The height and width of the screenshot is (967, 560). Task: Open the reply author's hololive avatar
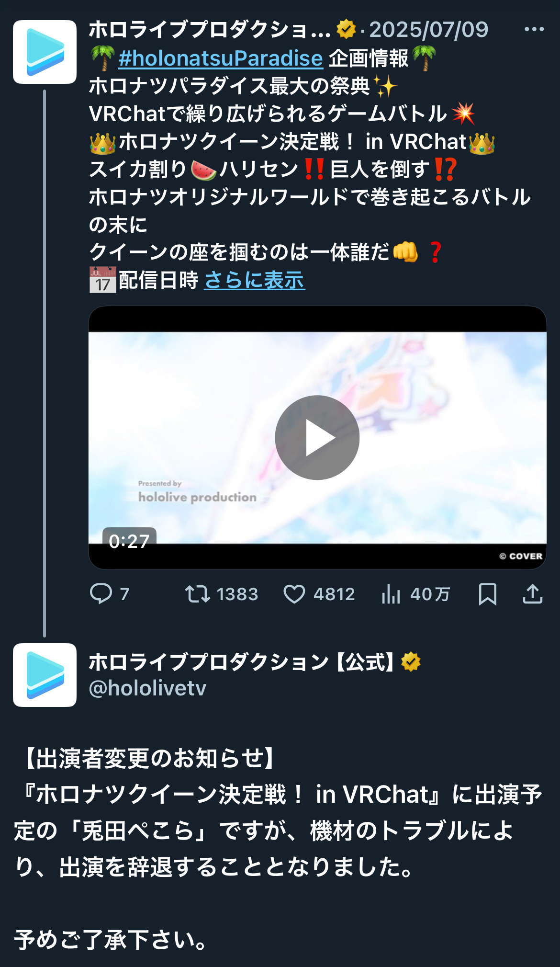pyautogui.click(x=45, y=675)
